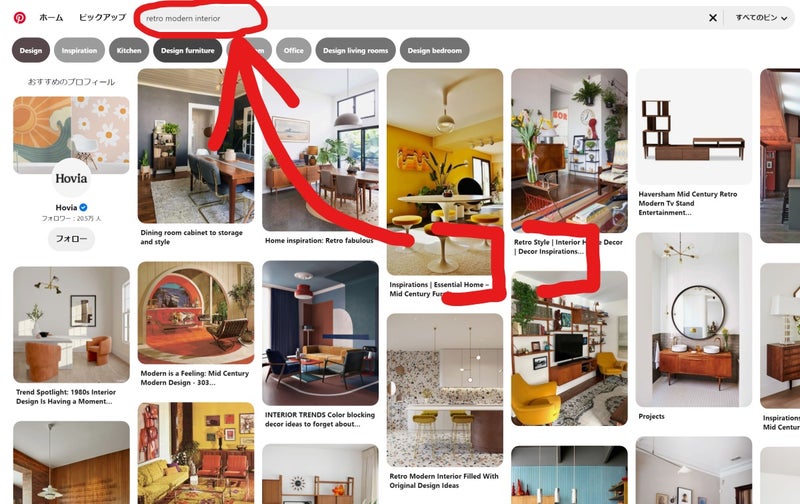Open the すべてのピン dropdown
The height and width of the screenshot is (504, 800).
[x=761, y=18]
